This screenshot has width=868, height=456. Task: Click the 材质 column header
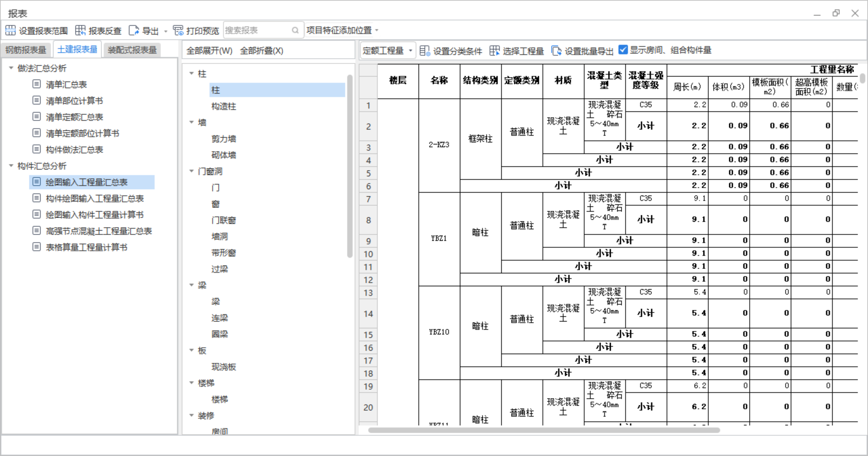pyautogui.click(x=563, y=81)
